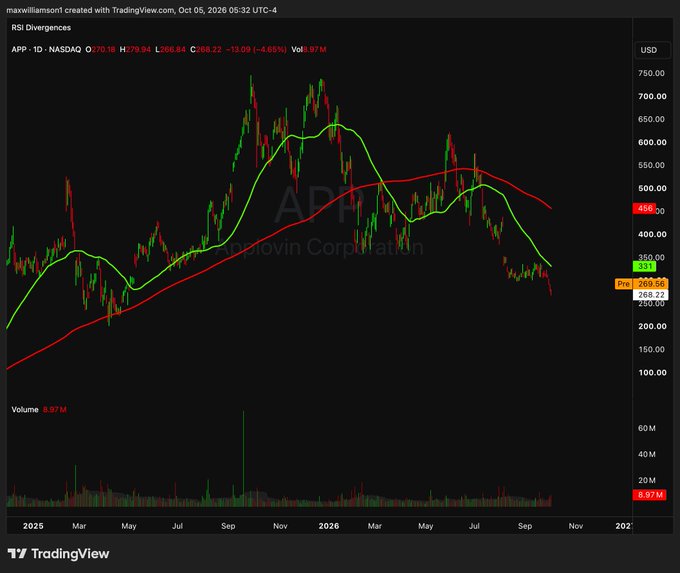Click the 600.00 price axis tick
The height and width of the screenshot is (573, 680).
[x=652, y=142]
